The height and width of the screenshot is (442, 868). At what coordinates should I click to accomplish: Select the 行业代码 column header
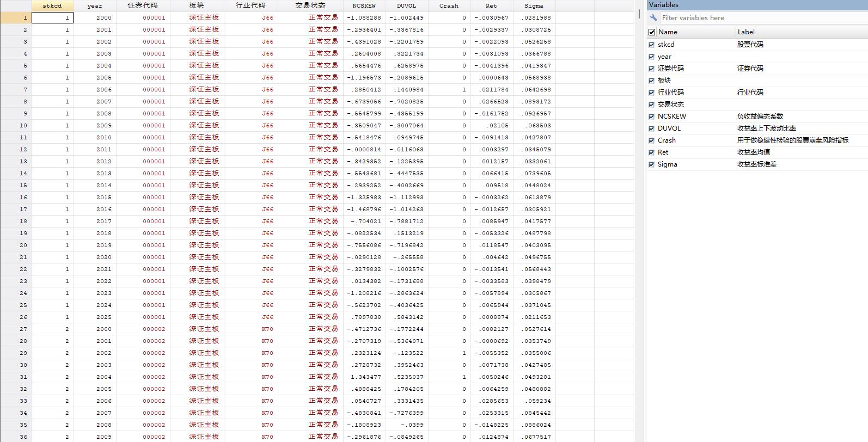(250, 5)
